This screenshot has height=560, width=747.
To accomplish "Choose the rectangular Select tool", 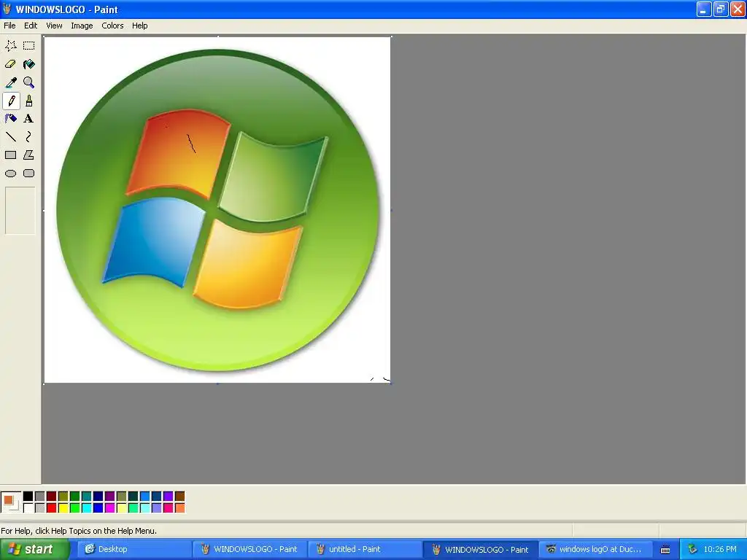I will 29,46.
